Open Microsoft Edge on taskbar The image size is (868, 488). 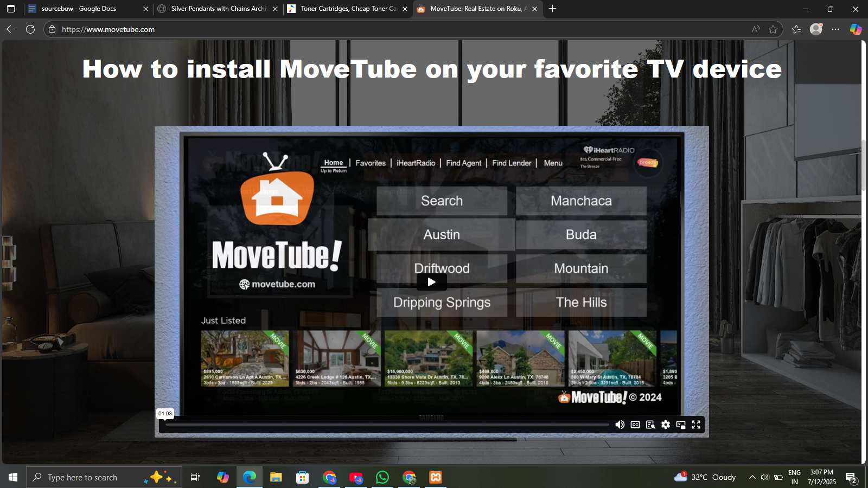point(250,477)
